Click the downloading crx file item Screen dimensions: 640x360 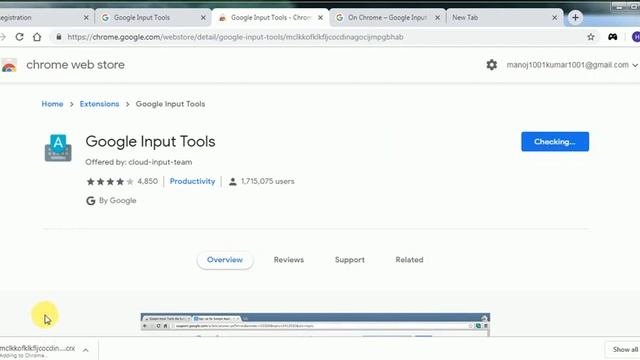click(38, 350)
